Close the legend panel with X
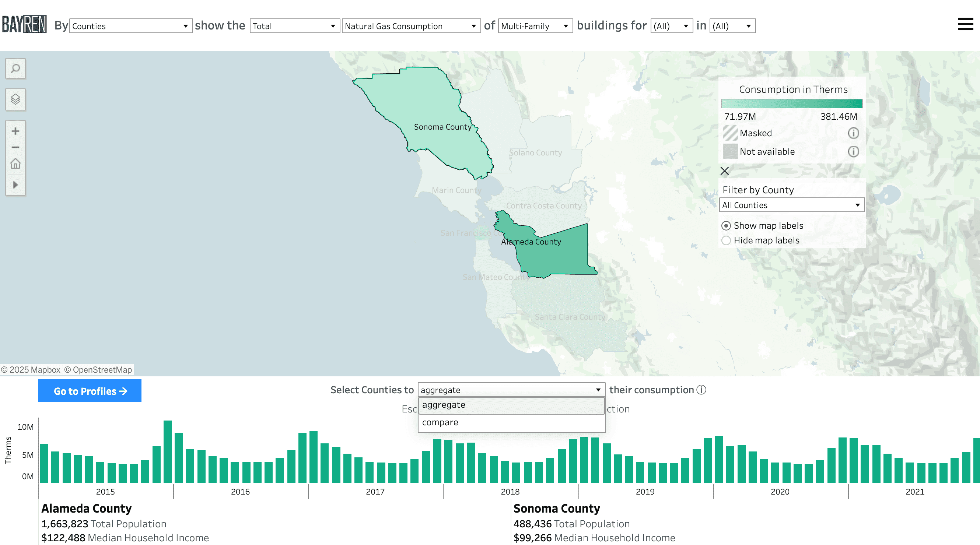Image resolution: width=980 pixels, height=545 pixels. coord(725,171)
